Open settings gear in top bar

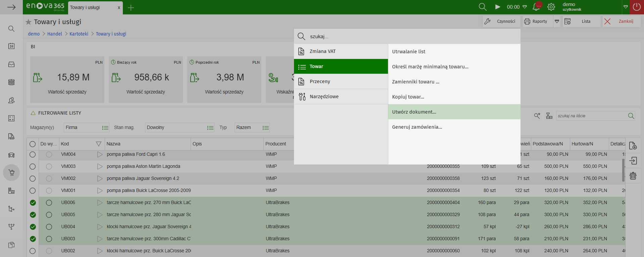pyautogui.click(x=551, y=7)
